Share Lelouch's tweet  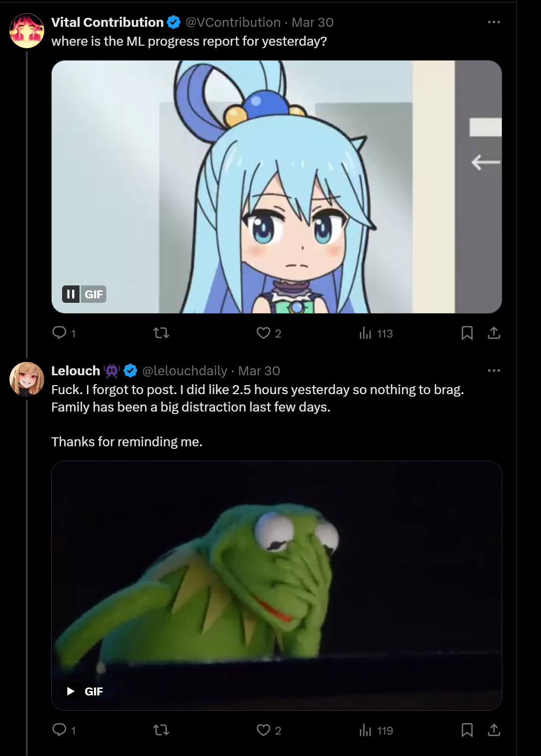tap(494, 730)
